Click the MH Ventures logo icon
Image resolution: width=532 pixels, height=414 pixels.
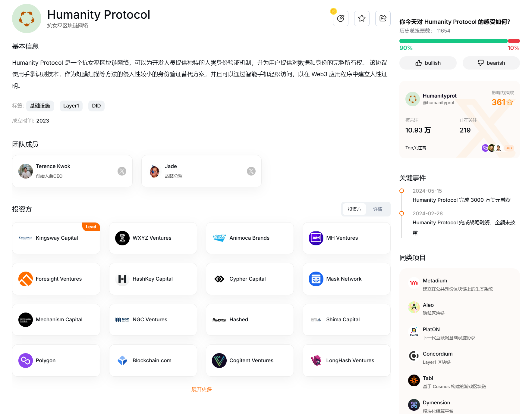[x=316, y=238]
